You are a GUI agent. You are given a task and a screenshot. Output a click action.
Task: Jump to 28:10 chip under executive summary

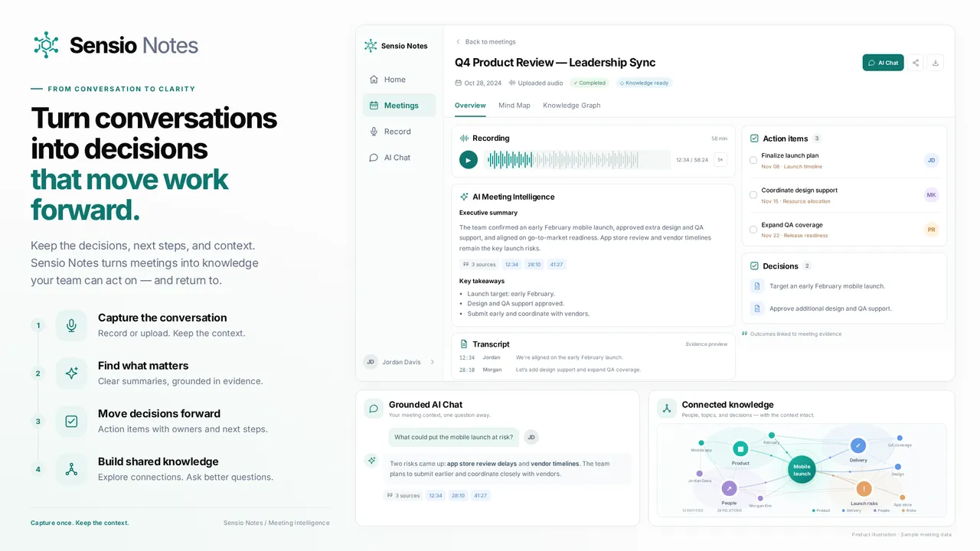point(534,265)
